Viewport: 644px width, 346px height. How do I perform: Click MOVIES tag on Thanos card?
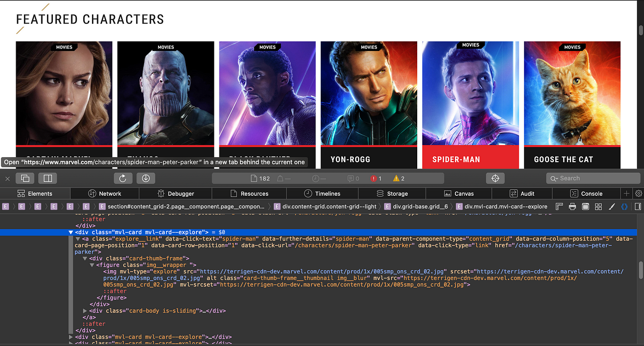[166, 47]
